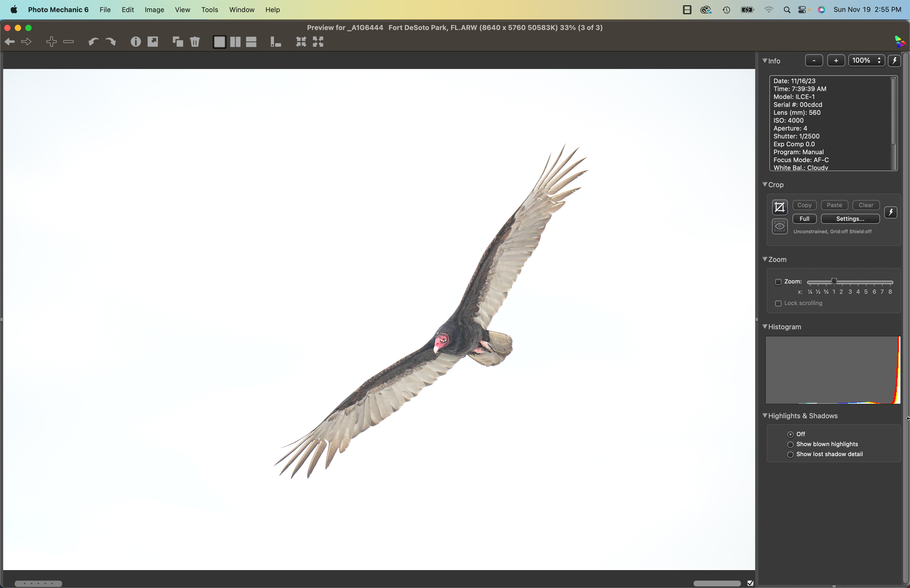The image size is (910, 588).
Task: Go to previous image with back arrow
Action: [10, 41]
